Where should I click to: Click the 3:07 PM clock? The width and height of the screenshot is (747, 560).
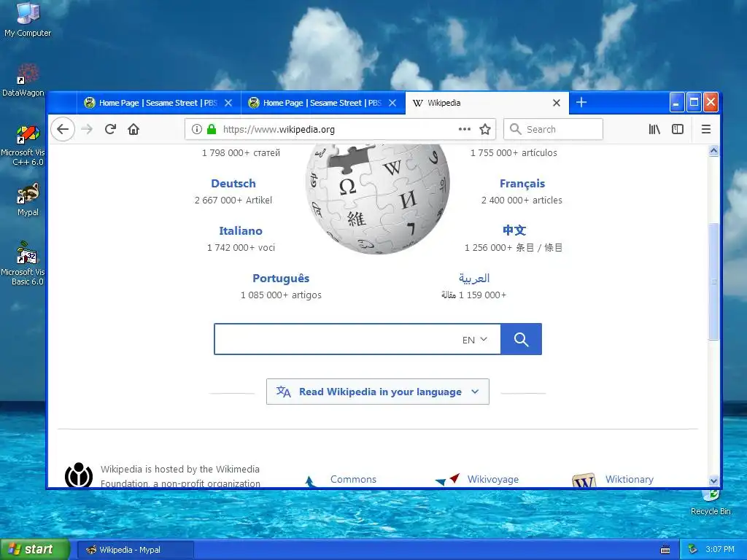[720, 549]
